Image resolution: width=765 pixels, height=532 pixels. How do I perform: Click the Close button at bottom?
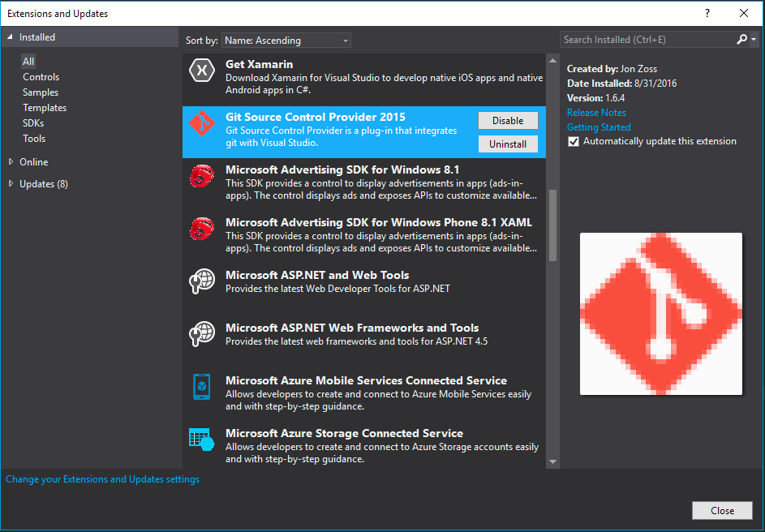click(x=722, y=511)
